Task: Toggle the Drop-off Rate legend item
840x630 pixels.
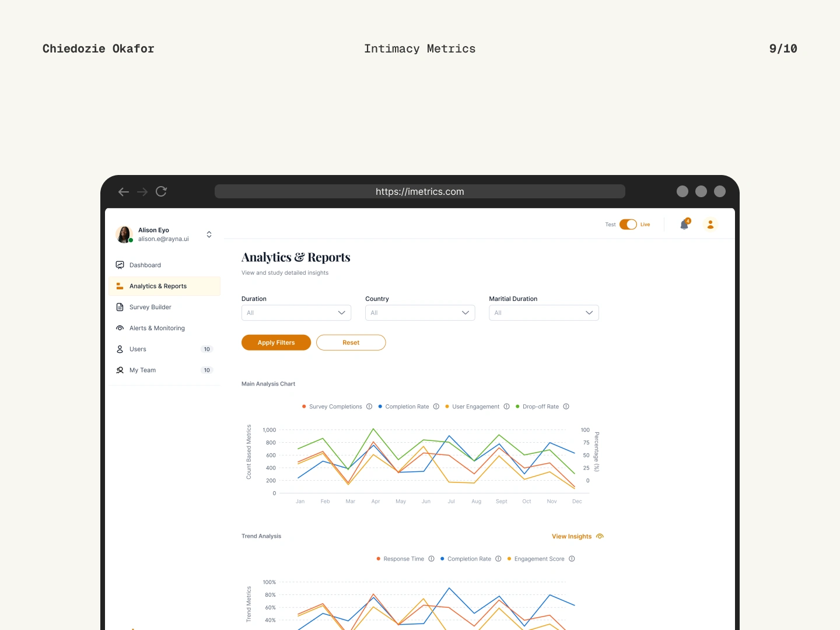Action: pyautogui.click(x=540, y=407)
